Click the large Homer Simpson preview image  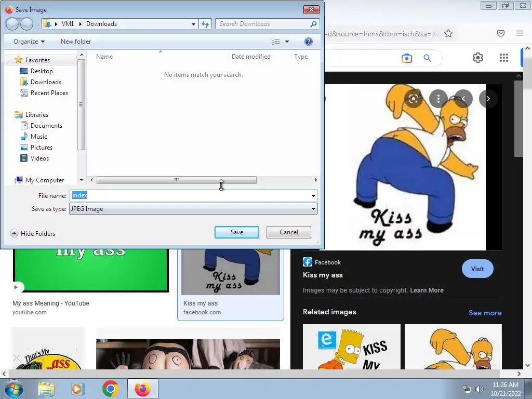(x=405, y=167)
